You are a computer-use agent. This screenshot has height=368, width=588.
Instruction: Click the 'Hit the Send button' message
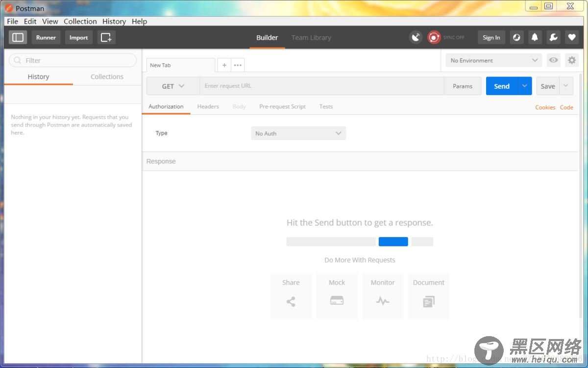coord(360,223)
